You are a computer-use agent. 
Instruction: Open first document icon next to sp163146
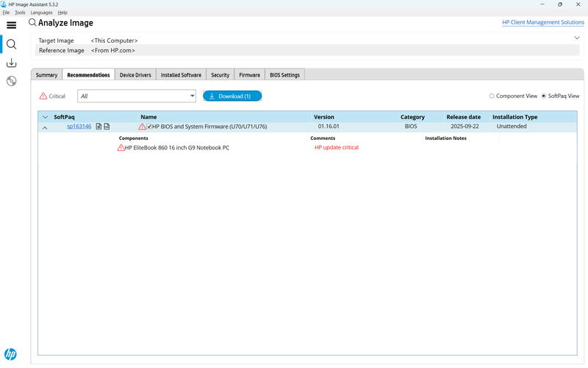click(x=99, y=127)
